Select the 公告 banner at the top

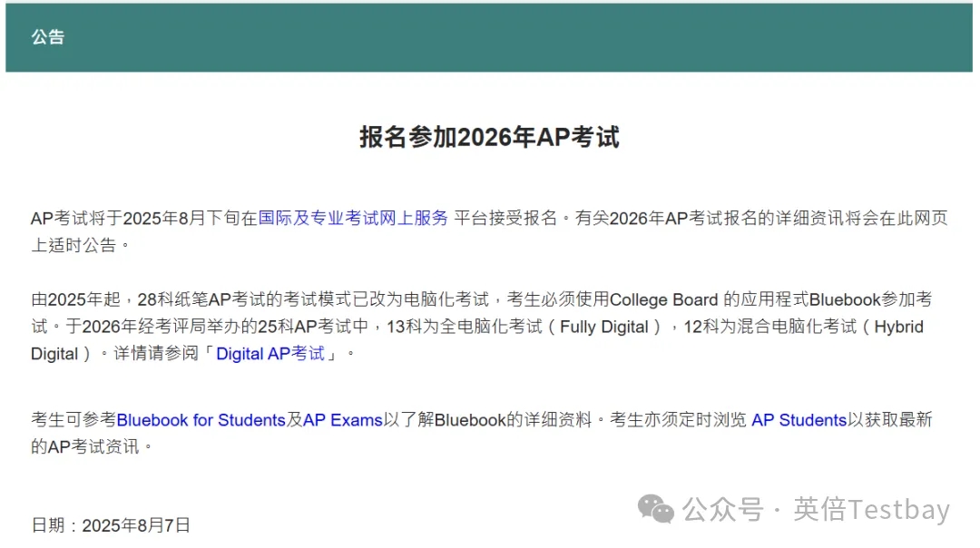coord(49,38)
